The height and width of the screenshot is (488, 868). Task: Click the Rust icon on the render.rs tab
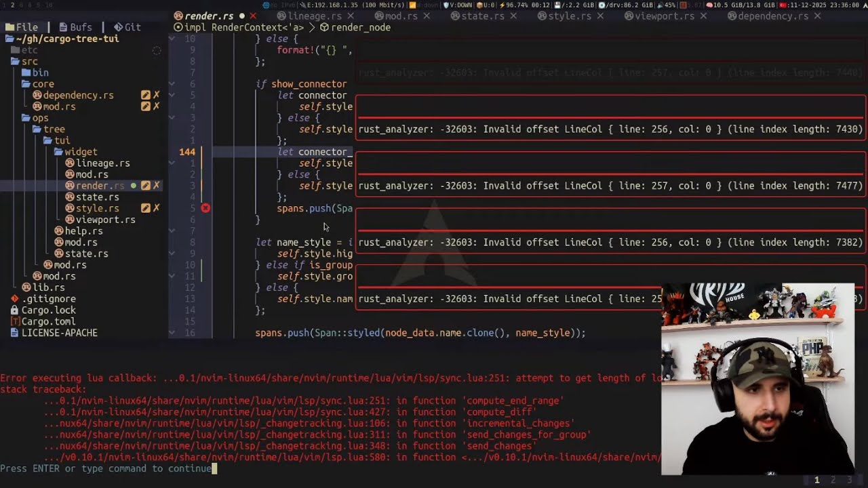pos(178,16)
